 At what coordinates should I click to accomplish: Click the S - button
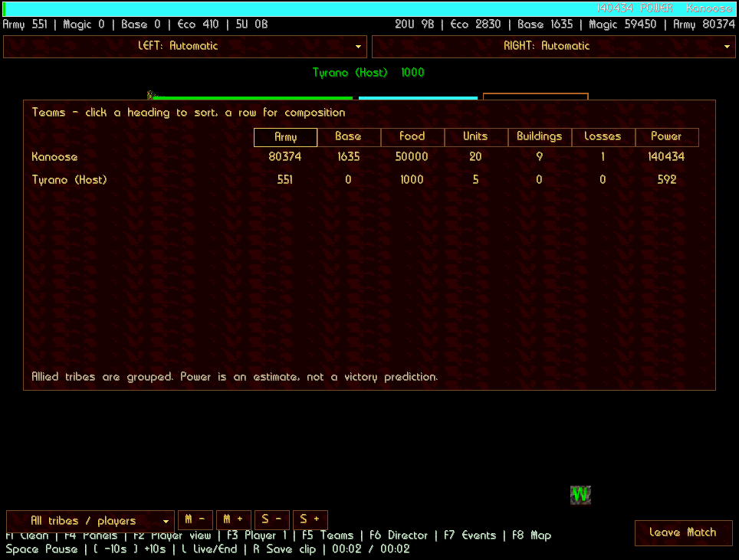click(x=272, y=520)
